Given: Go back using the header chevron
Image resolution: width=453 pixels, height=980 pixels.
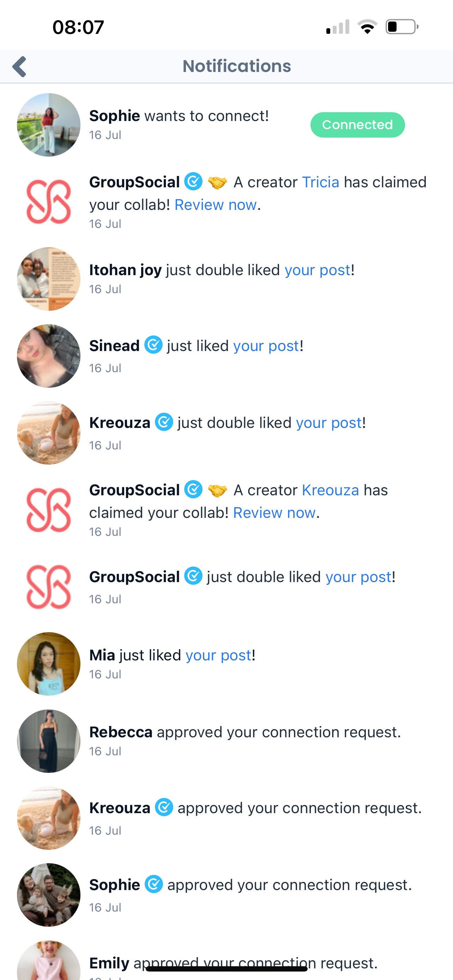Looking at the screenshot, I should coord(20,67).
